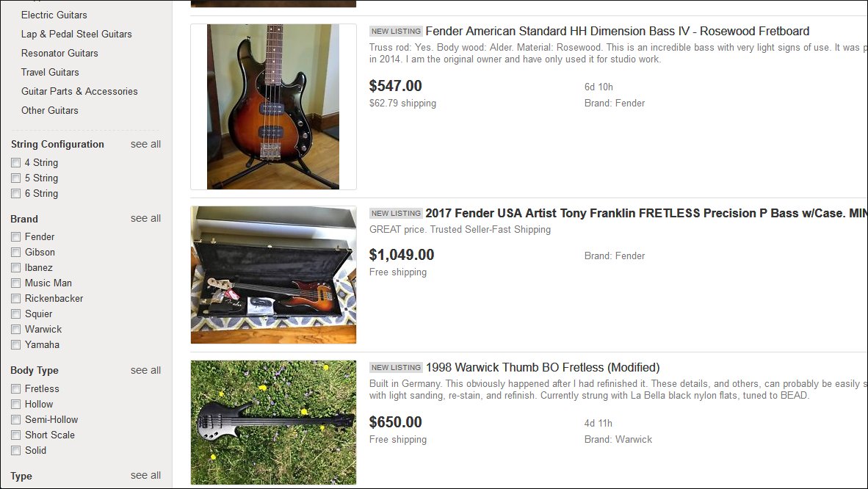Viewport: 868px width, 489px height.
Task: Tick the Rickenbacker brand checkbox
Action: pos(15,299)
